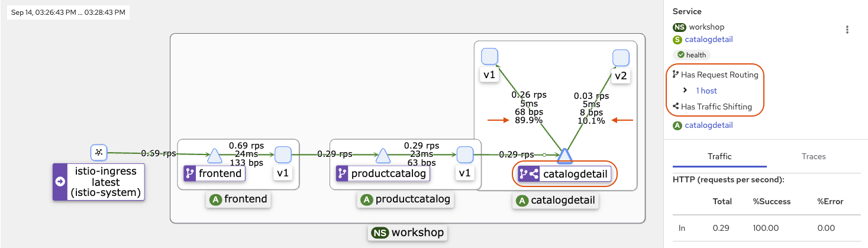Select the v1 traffic edge showing 89.9%
The height and width of the screenshot is (248, 868).
529,107
